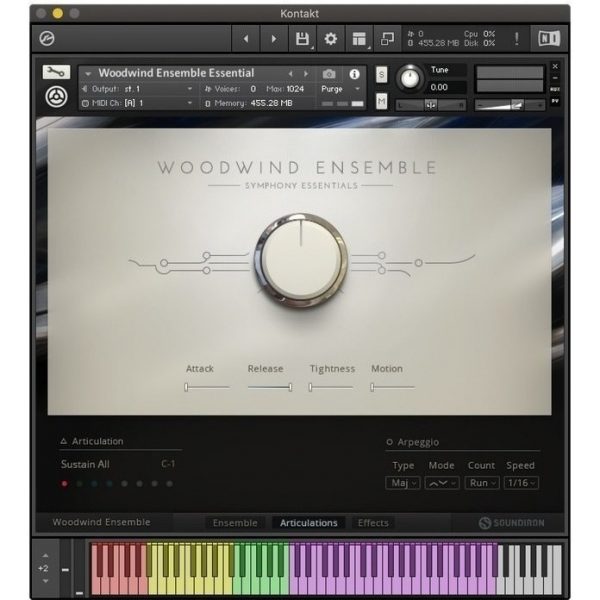This screenshot has height=600, width=600.
Task: Click a yellow piano key
Action: tap(189, 585)
